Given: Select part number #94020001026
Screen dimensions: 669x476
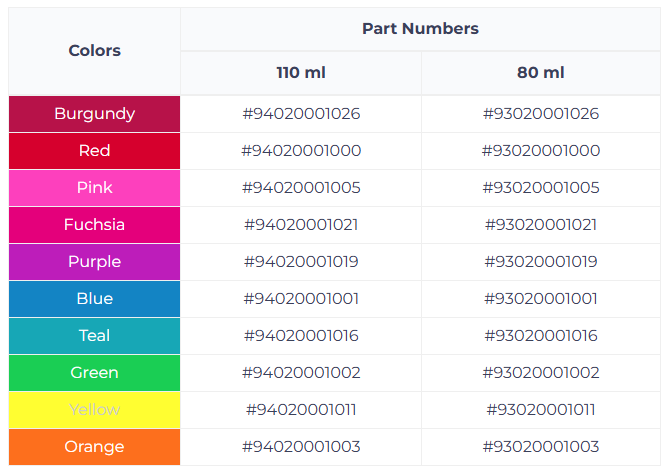Looking at the screenshot, I should point(301,114).
